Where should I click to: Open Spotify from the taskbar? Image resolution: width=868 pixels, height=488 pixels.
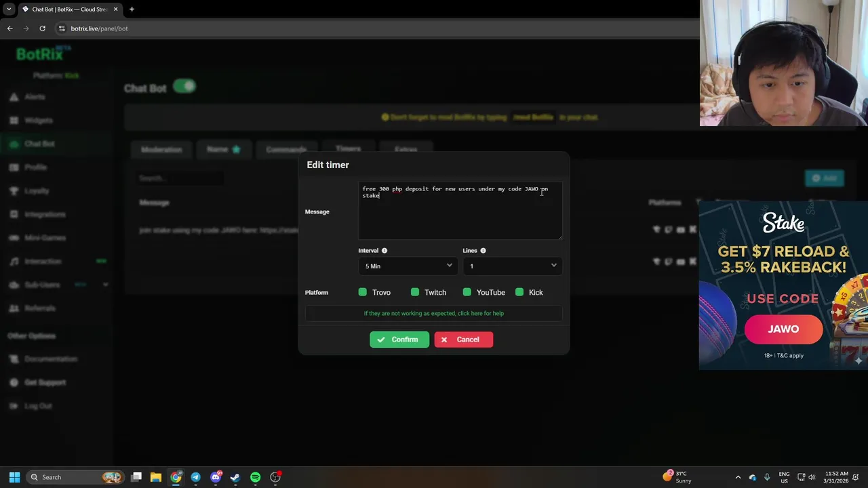[x=255, y=477]
